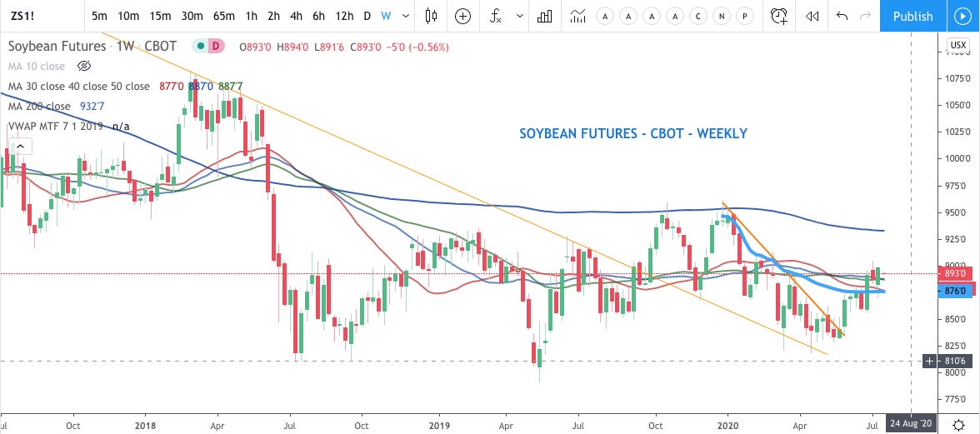Select the MA 30 close 40 close 50 close legend
The height and width of the screenshot is (434, 980).
(x=78, y=86)
